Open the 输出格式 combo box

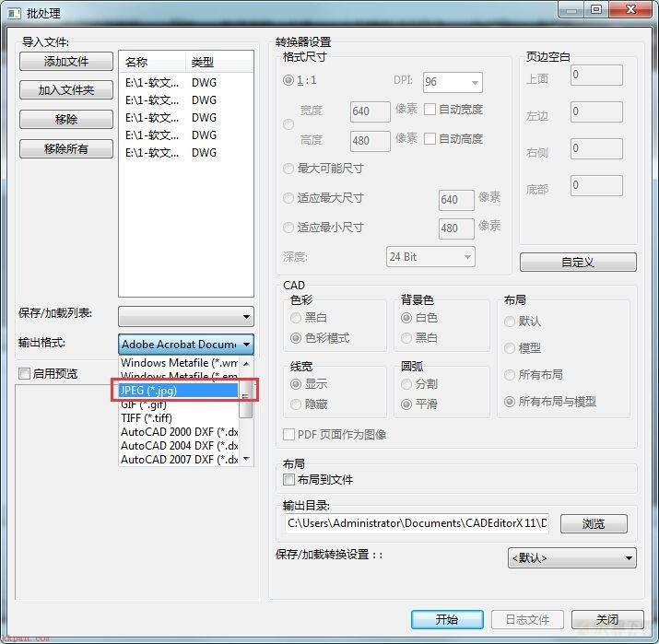tap(186, 344)
